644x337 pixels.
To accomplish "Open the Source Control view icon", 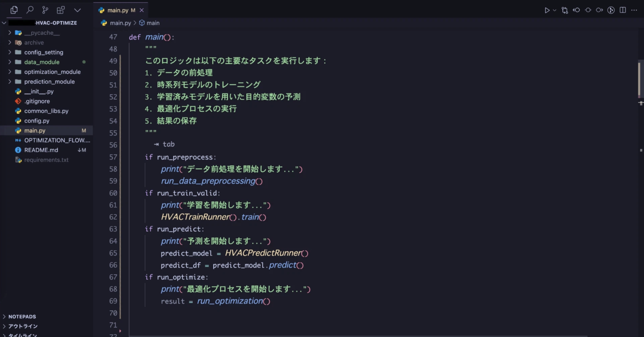I will pyautogui.click(x=45, y=10).
